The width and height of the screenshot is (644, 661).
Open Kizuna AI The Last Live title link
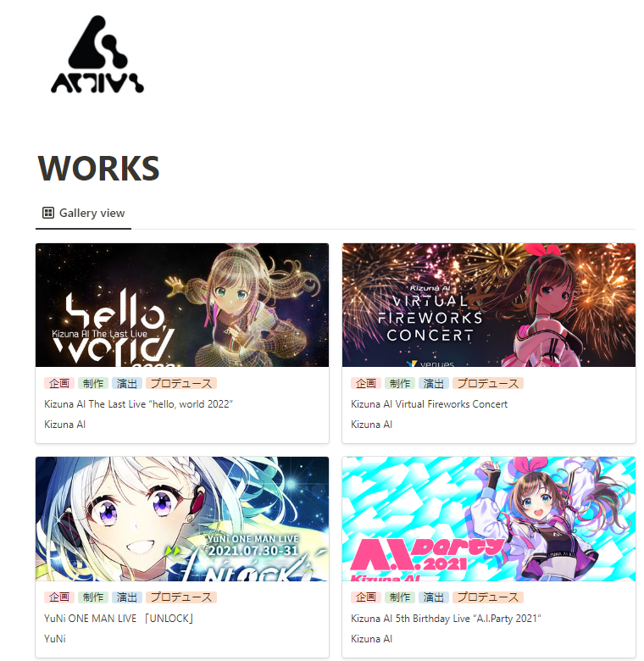[x=139, y=404]
